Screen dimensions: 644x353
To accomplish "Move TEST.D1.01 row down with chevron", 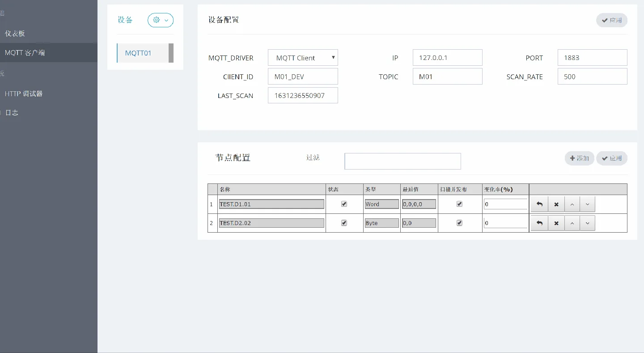I will (587, 204).
